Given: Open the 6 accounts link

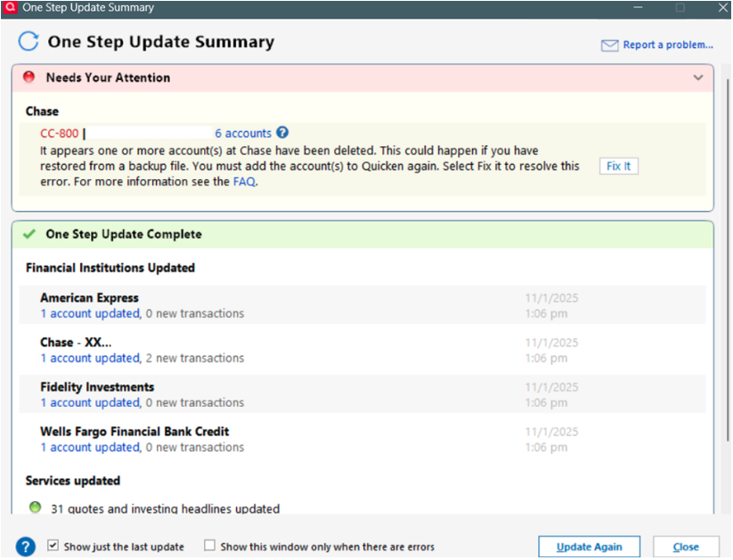Looking at the screenshot, I should point(243,134).
